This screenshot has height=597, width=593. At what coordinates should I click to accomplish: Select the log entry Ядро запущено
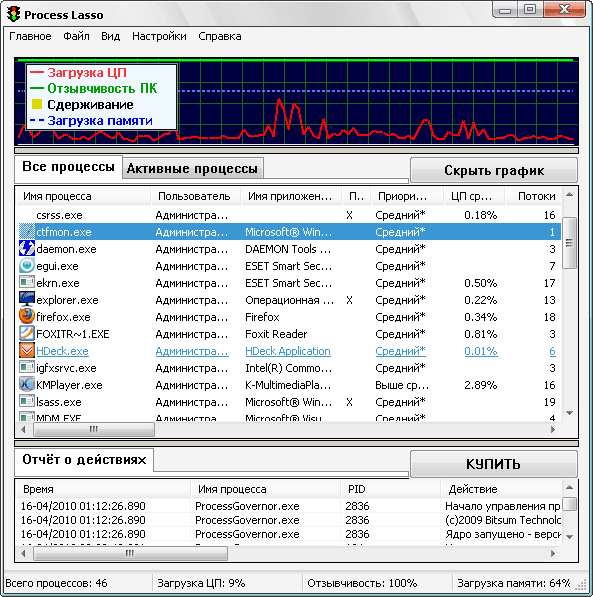[289, 534]
